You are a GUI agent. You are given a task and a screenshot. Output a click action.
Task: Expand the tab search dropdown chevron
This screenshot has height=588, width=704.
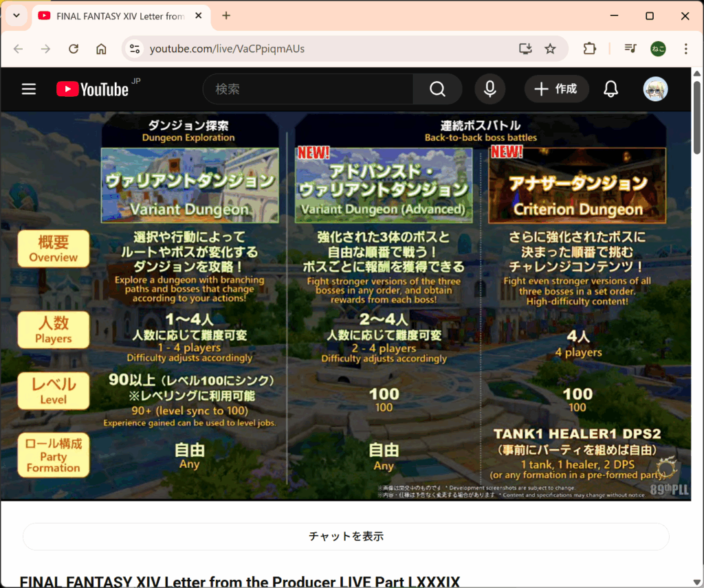(x=16, y=16)
